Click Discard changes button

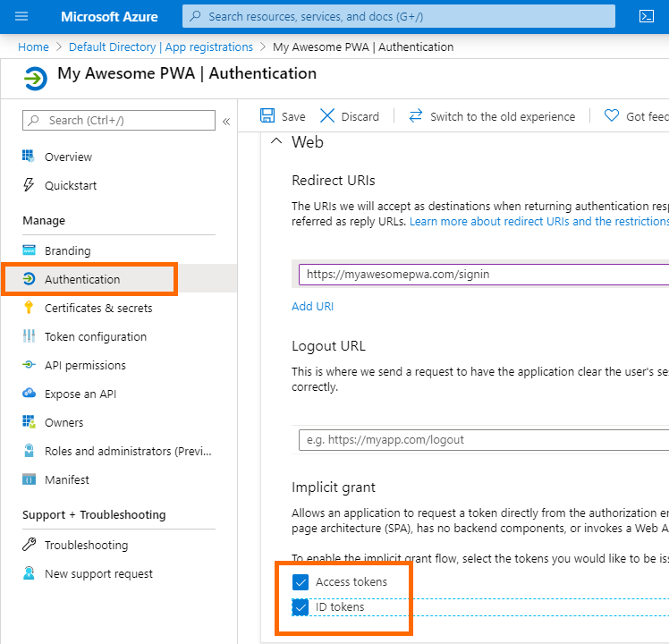click(x=360, y=116)
